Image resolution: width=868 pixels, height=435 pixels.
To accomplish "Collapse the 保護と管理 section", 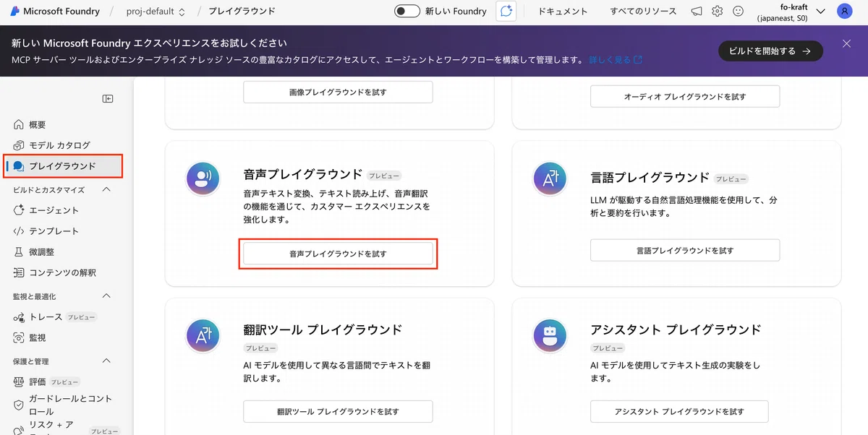I will point(106,361).
